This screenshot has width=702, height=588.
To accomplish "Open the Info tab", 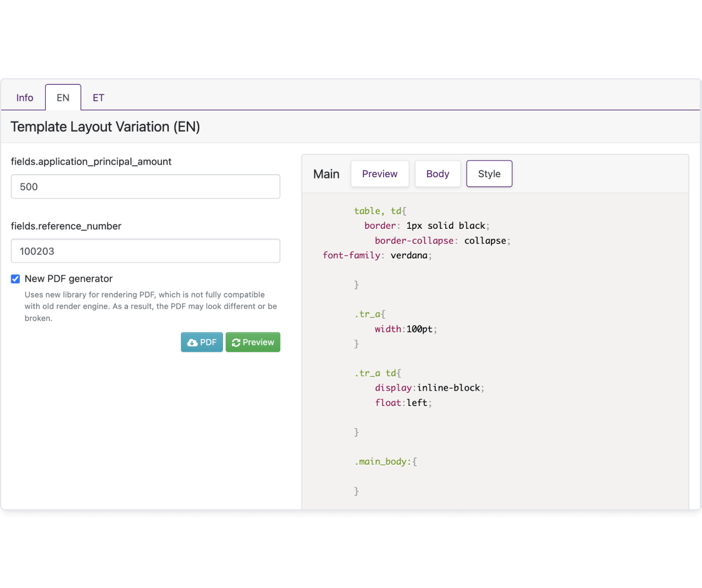I will point(25,98).
